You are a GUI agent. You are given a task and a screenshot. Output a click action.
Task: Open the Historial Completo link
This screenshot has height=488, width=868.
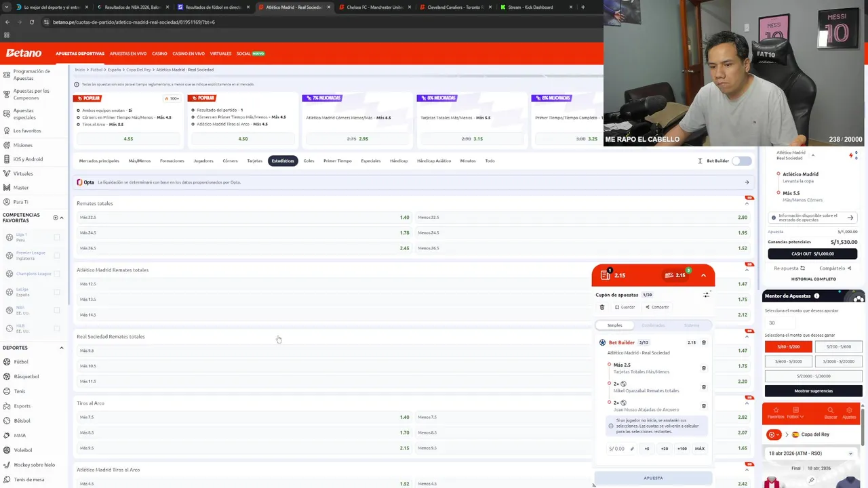tap(814, 279)
